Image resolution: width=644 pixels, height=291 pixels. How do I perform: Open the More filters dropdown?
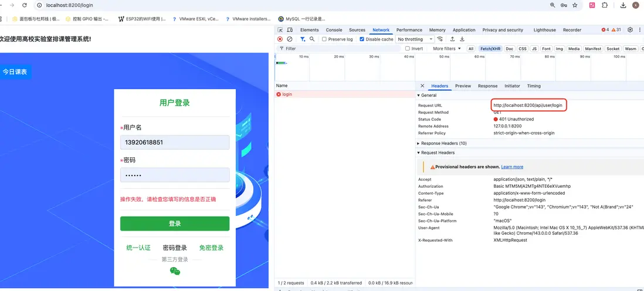click(x=447, y=49)
